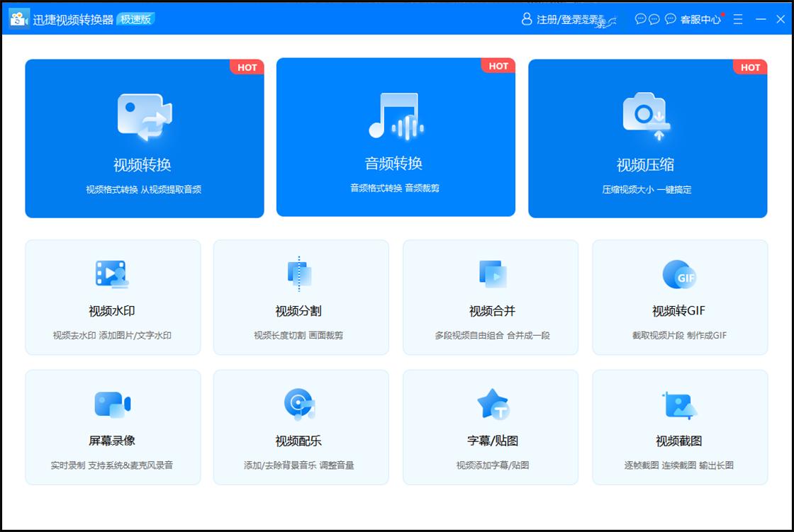Open the 视频配乐 (Video Music) tool
The width and height of the screenshot is (794, 532).
[301, 426]
